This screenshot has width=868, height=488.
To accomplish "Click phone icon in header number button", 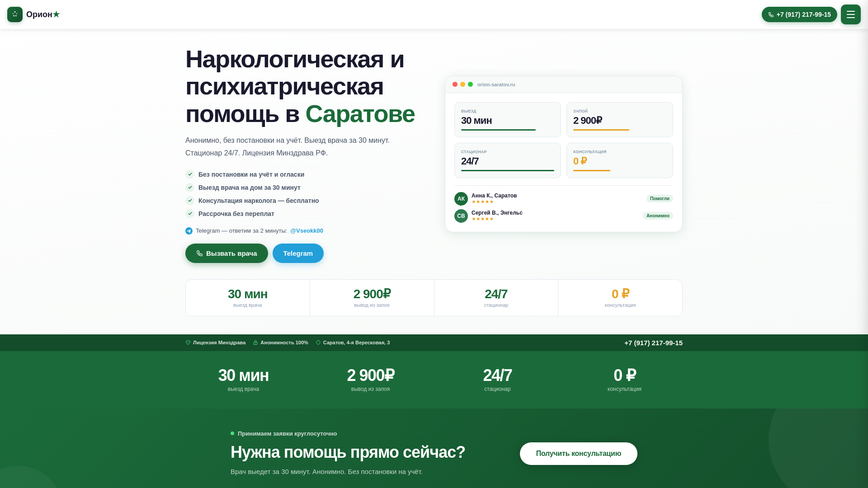I will [x=771, y=15].
